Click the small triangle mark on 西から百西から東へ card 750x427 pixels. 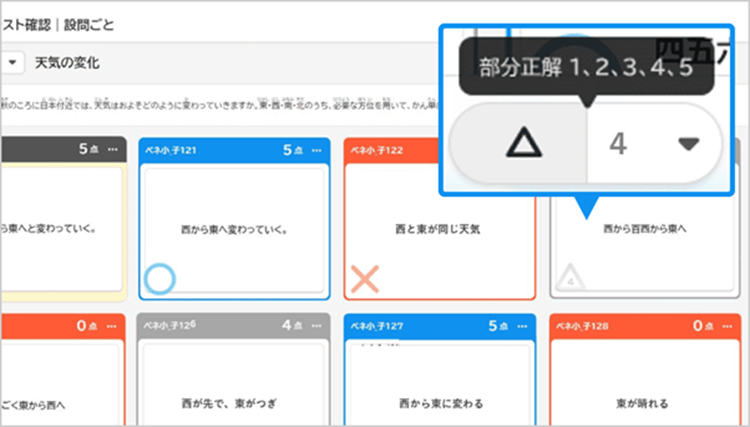[x=570, y=277]
